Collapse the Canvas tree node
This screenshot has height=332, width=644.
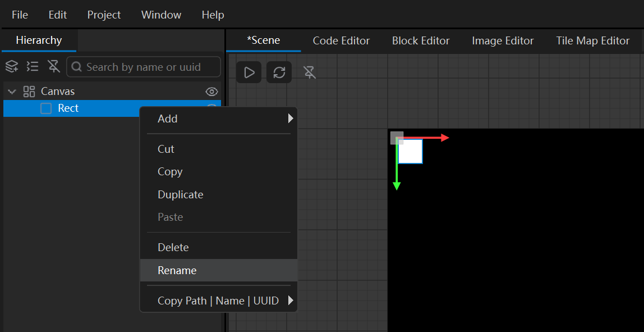(x=11, y=92)
